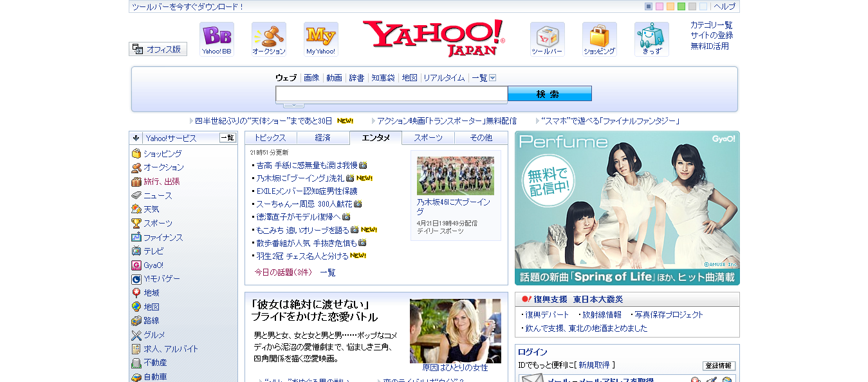
Task: Open the サイトの登録 link
Action: tap(712, 35)
